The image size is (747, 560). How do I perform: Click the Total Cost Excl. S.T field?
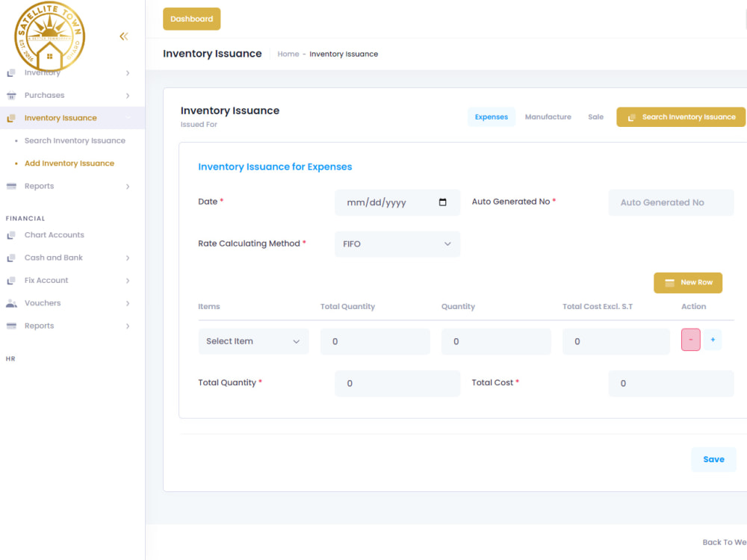616,341
